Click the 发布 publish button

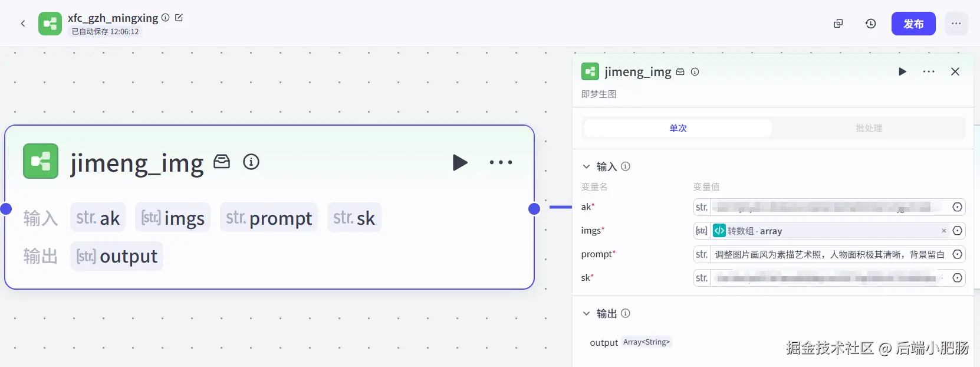[x=913, y=24]
